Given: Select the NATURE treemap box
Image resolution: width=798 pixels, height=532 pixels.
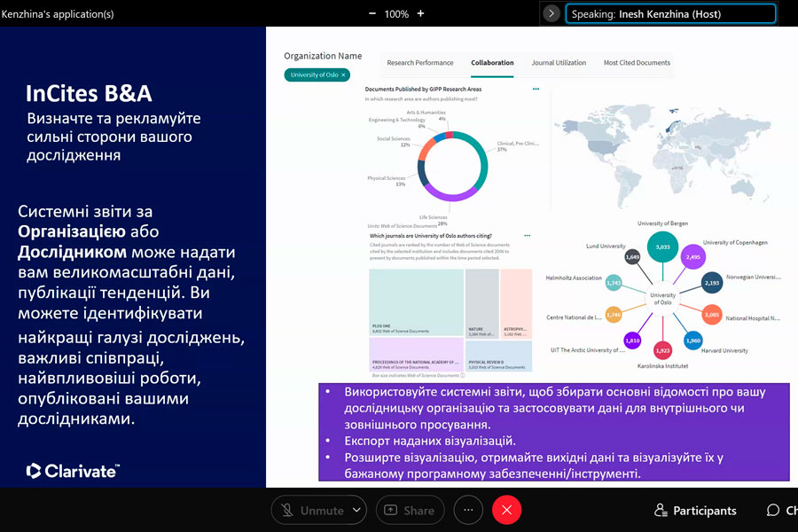Looking at the screenshot, I should click(x=482, y=303).
